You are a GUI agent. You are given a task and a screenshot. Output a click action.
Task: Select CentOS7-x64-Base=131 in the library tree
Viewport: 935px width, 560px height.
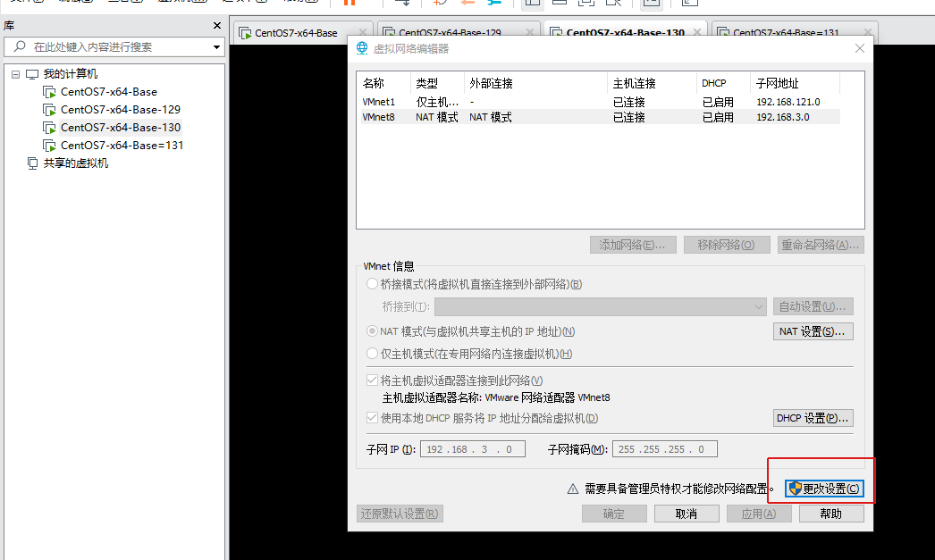point(122,146)
